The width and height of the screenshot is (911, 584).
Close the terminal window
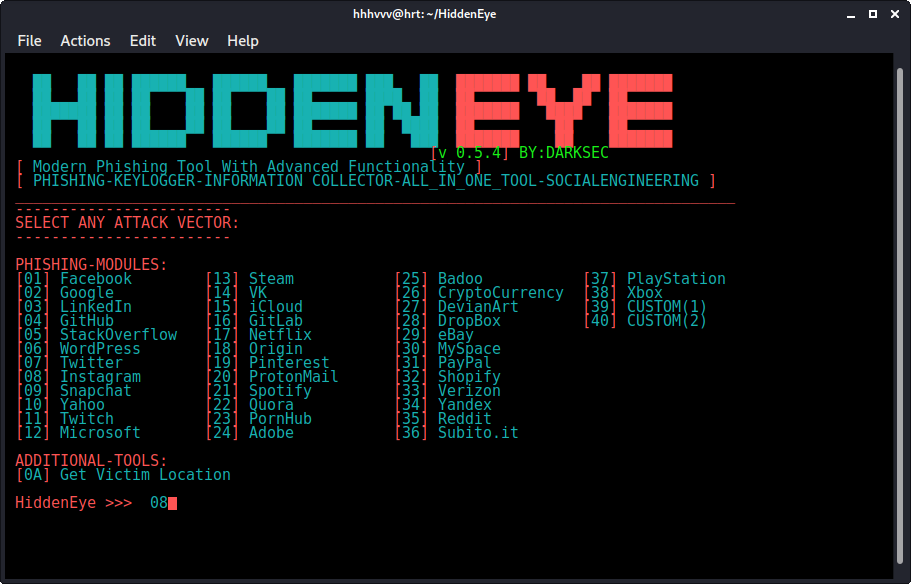[895, 14]
